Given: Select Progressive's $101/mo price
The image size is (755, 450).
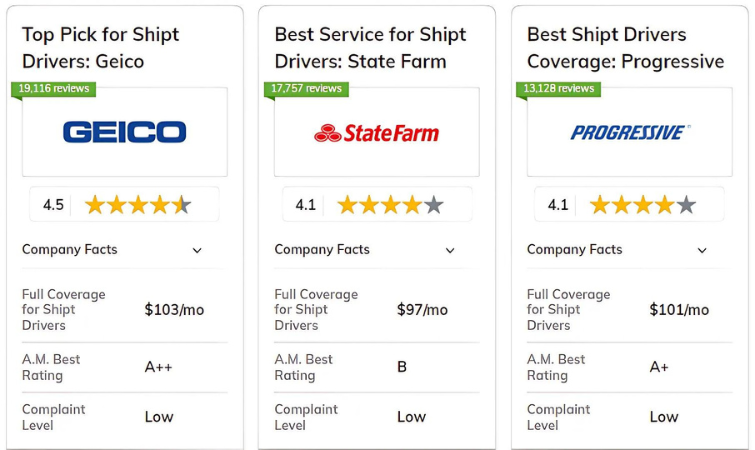Looking at the screenshot, I should point(679,310).
